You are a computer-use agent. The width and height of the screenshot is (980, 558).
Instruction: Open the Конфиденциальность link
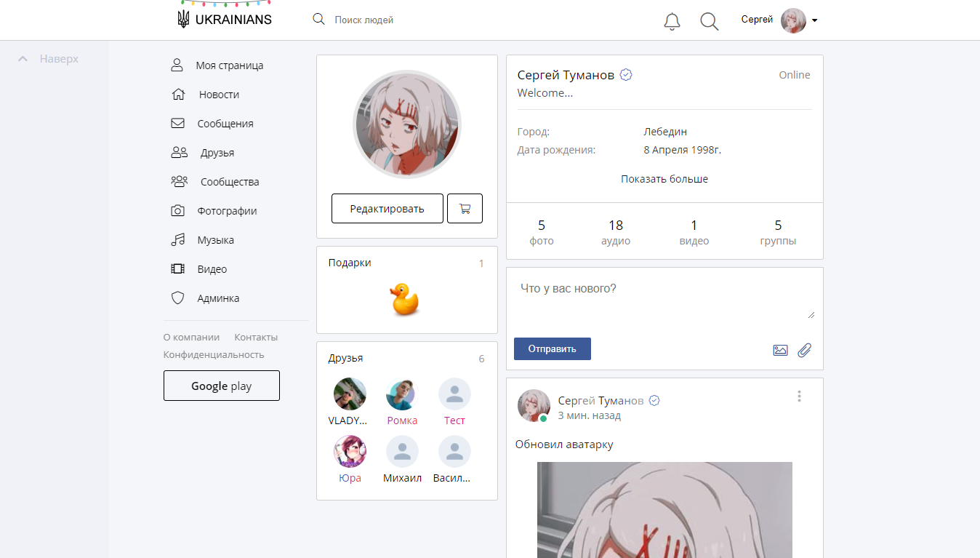tap(214, 355)
